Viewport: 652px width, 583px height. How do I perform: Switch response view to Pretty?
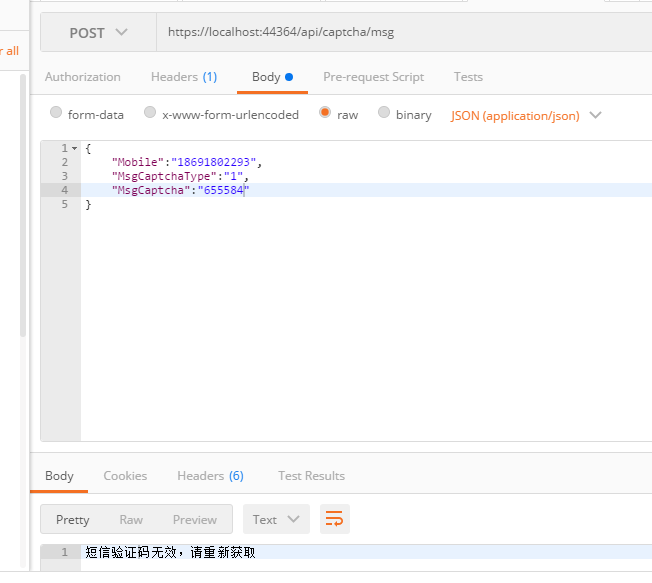tap(72, 519)
